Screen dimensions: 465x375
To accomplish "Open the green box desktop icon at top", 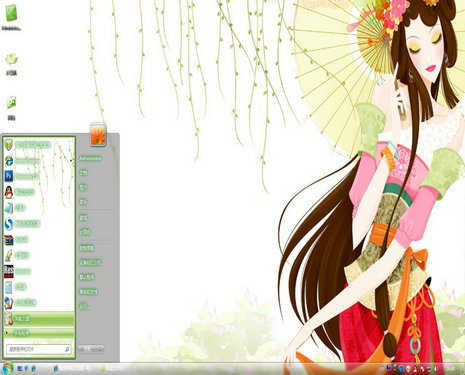I will [11, 17].
